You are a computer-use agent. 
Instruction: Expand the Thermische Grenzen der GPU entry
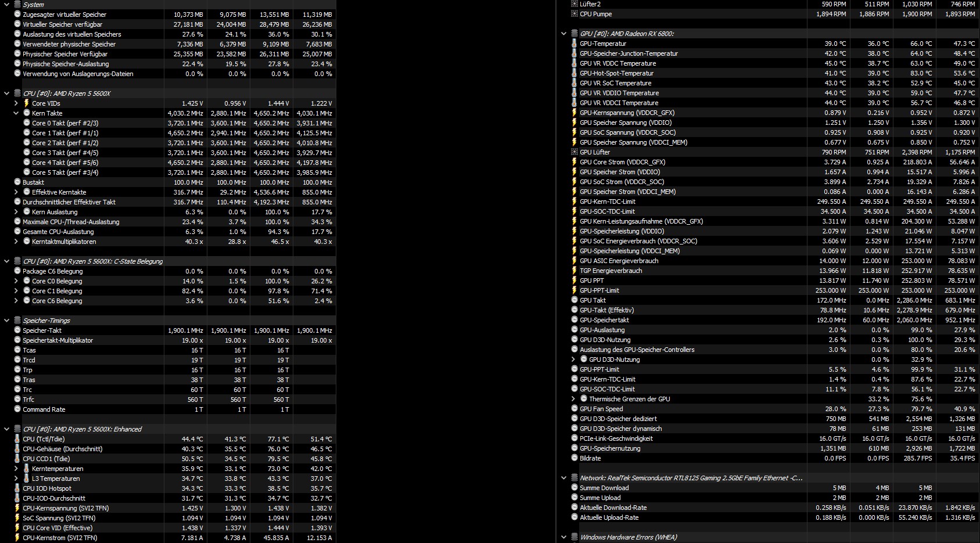pyautogui.click(x=572, y=399)
